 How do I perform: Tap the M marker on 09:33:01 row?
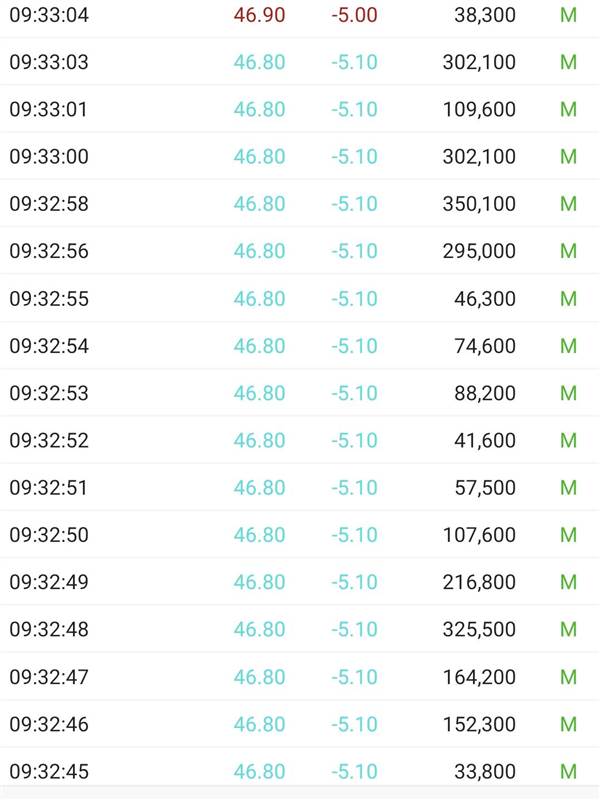pyautogui.click(x=568, y=110)
